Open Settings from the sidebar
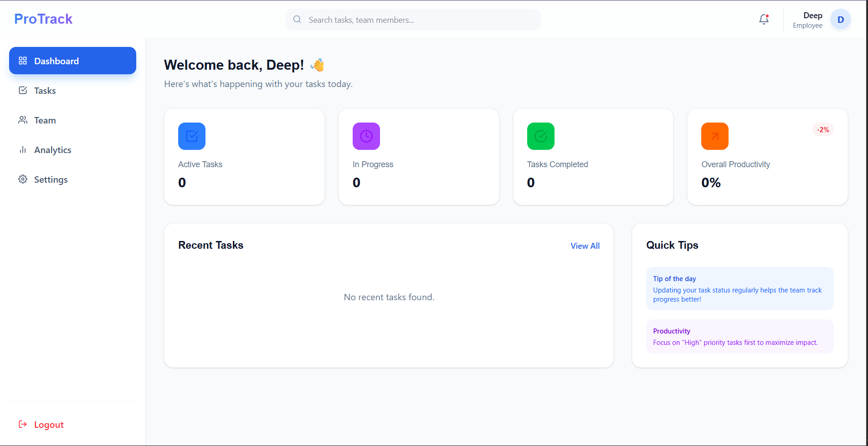Image resolution: width=868 pixels, height=446 pixels. click(x=51, y=179)
